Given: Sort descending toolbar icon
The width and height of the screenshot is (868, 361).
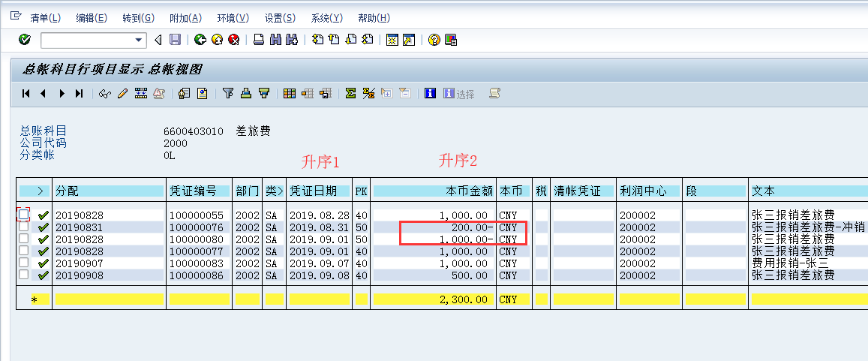Looking at the screenshot, I should click(264, 94).
